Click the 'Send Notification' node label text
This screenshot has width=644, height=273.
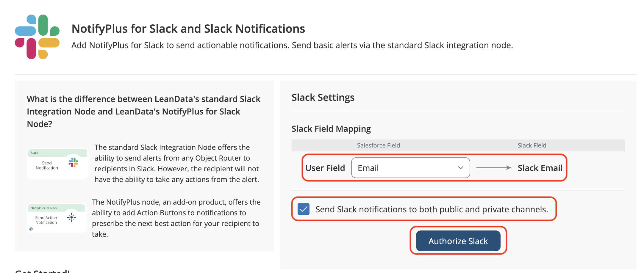click(47, 165)
